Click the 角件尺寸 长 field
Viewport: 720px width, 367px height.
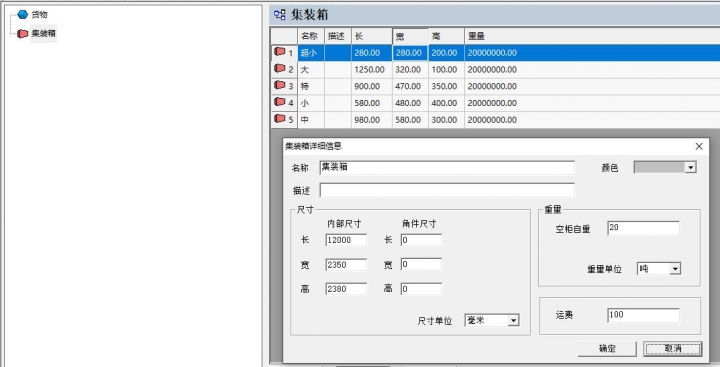(421, 240)
